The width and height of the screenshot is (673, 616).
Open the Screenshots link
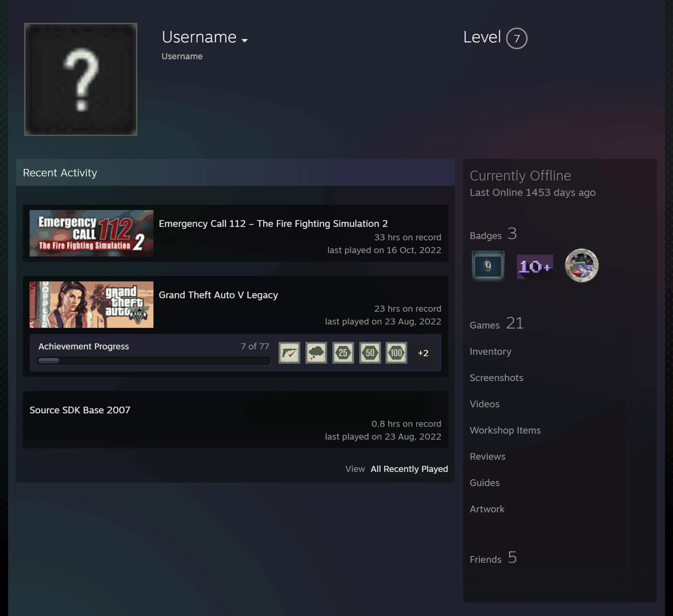(x=496, y=378)
